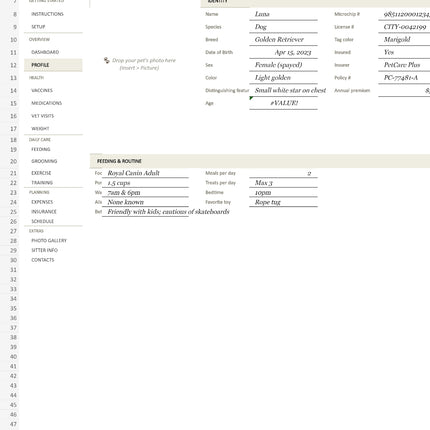
Task: Open the Weight tracker link
Action: coord(40,129)
